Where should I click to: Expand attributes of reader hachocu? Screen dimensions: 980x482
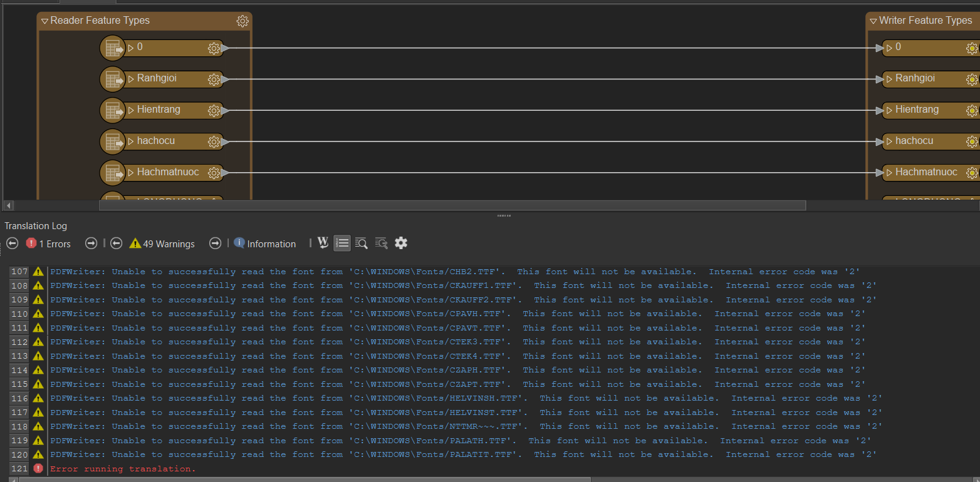click(131, 141)
